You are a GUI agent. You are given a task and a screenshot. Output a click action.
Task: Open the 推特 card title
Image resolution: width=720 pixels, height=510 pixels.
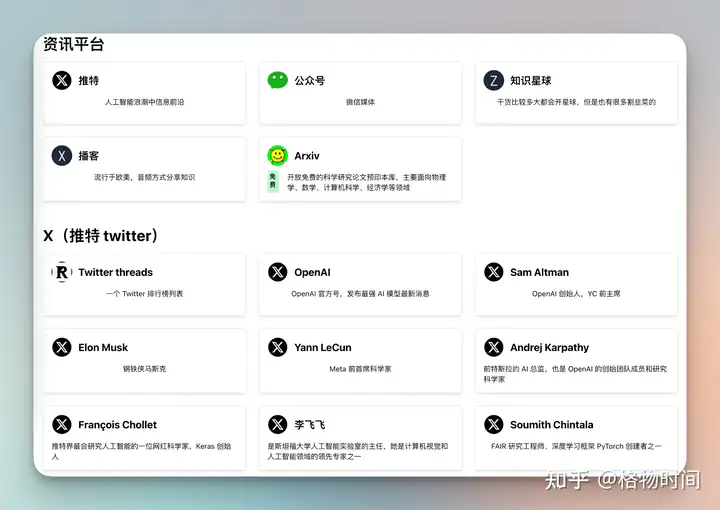pos(89,80)
